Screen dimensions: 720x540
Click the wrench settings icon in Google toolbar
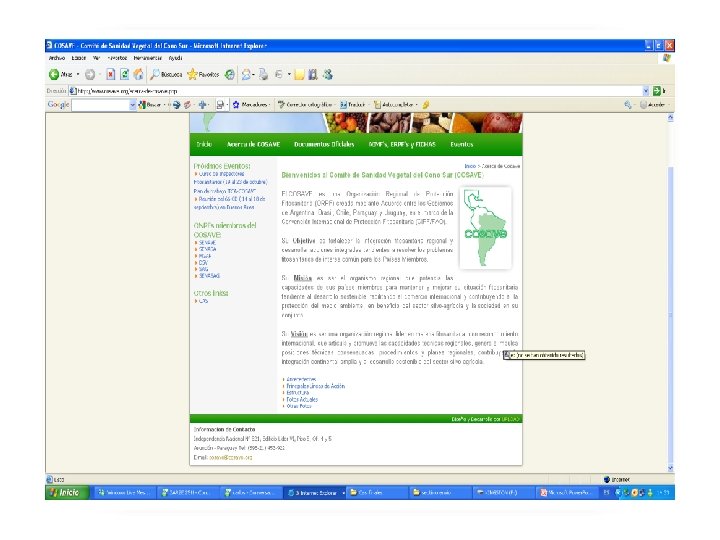tap(628, 105)
